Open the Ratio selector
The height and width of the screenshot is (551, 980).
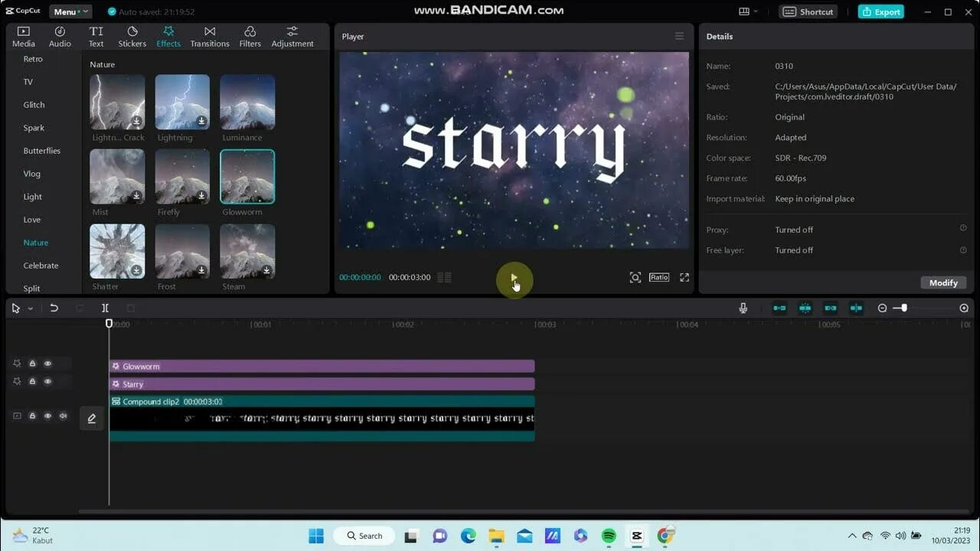pyautogui.click(x=659, y=277)
